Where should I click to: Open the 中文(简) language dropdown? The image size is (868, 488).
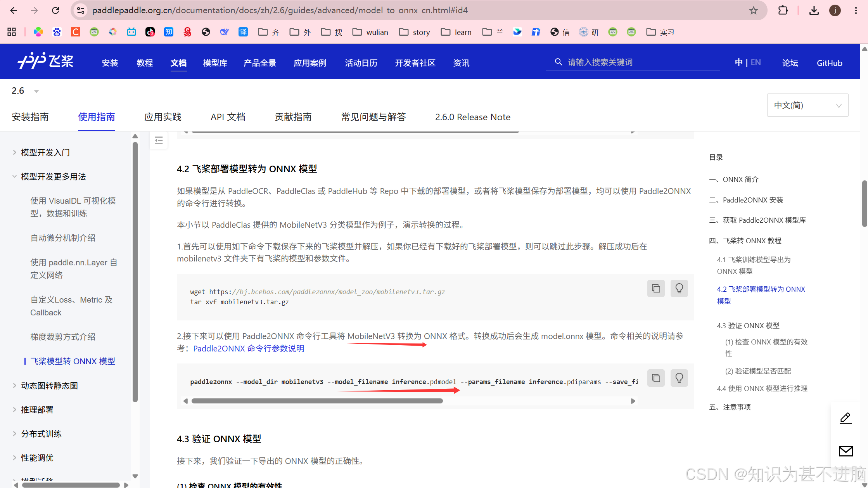tap(807, 105)
